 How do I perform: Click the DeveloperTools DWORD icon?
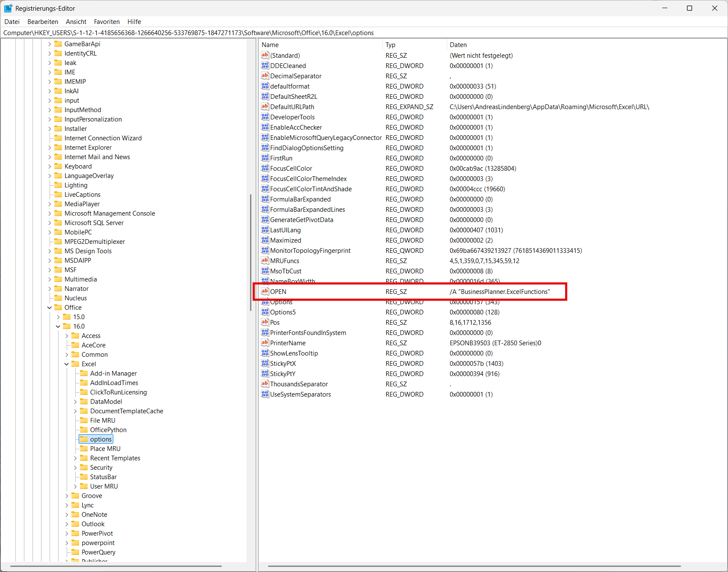265,117
